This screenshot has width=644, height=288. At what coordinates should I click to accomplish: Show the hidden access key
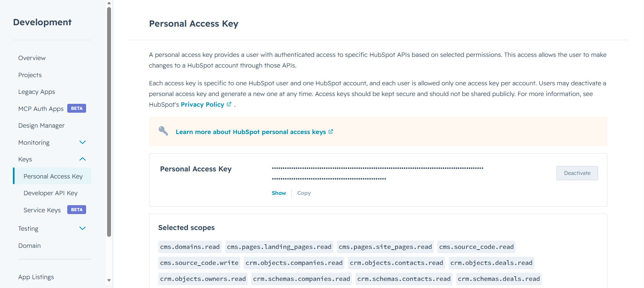[279, 193]
